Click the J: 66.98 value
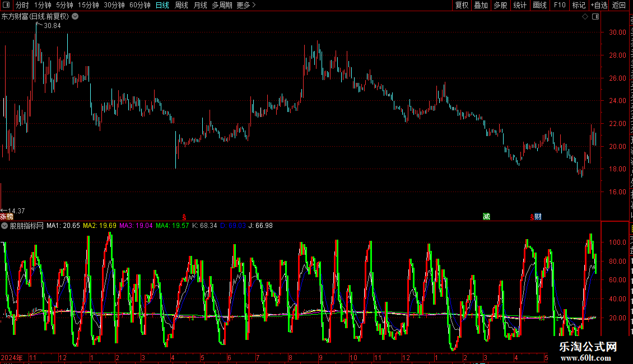The image size is (633, 364). [261, 226]
